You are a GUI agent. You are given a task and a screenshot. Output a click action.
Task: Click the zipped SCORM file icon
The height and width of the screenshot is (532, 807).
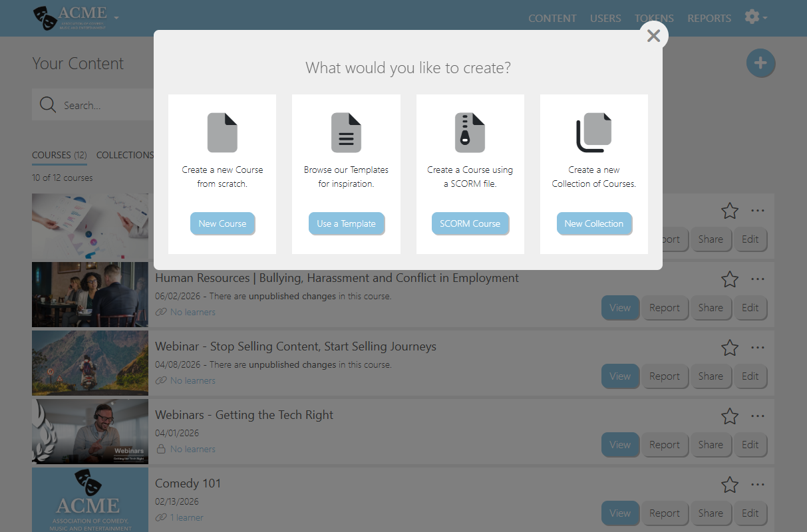tap(470, 132)
